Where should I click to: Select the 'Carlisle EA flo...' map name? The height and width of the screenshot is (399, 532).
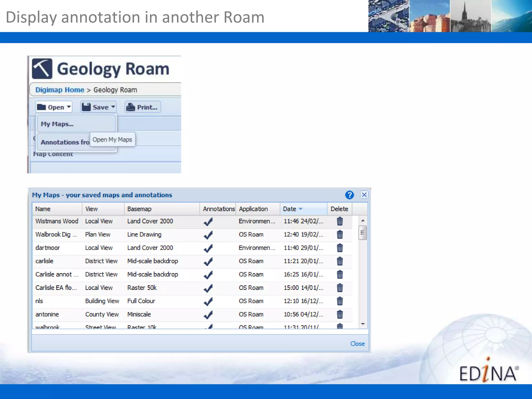[x=56, y=288]
